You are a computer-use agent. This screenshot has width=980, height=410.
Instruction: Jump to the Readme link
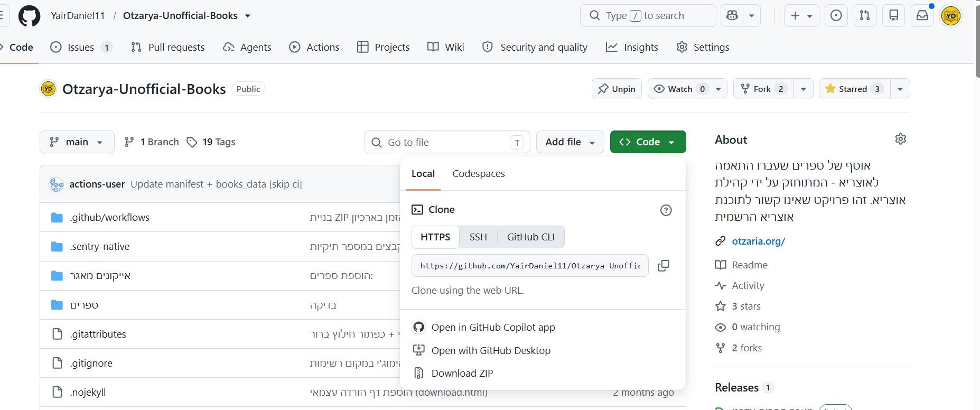pyautogui.click(x=742, y=265)
